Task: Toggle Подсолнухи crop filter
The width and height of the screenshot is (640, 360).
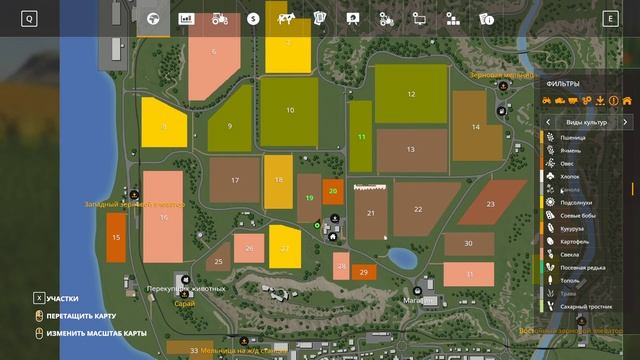Action: pos(582,202)
